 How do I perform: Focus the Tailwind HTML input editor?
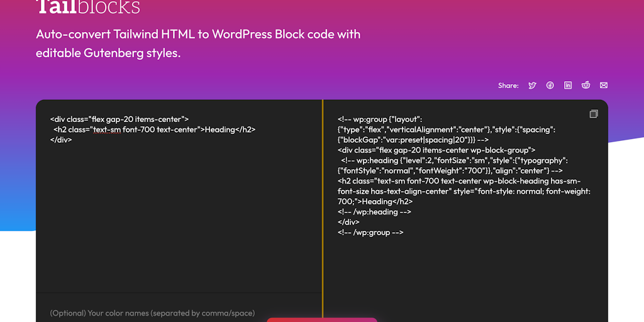pyautogui.click(x=179, y=196)
